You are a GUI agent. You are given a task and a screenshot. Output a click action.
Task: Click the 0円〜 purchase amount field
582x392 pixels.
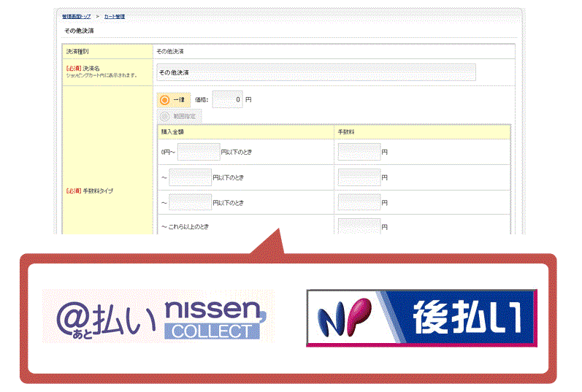[199, 152]
